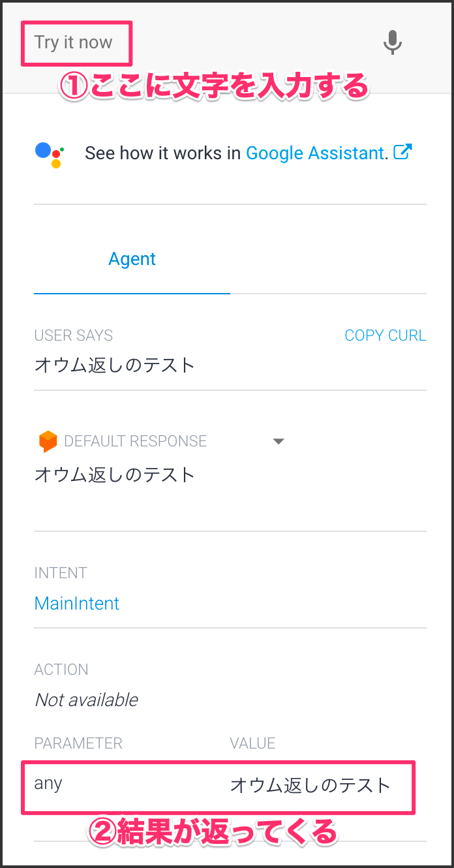Click the "Not available" action text

point(86,700)
